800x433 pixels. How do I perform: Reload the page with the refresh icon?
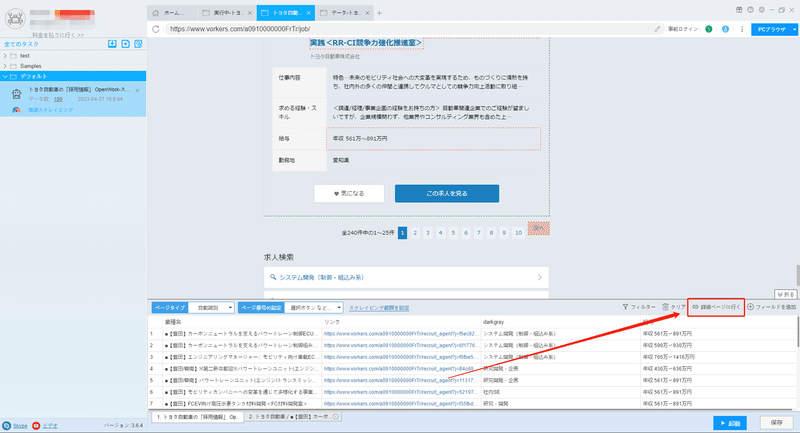[156, 29]
